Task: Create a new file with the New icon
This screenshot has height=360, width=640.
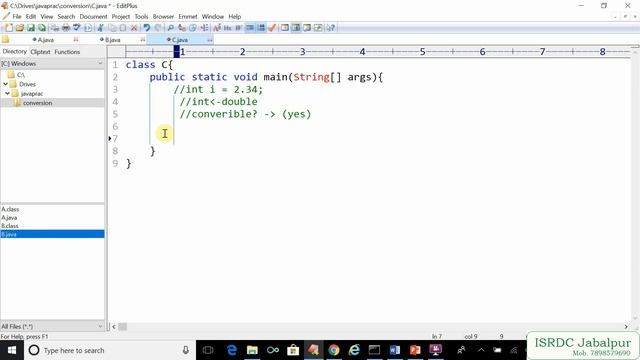Action: pyautogui.click(x=9, y=28)
